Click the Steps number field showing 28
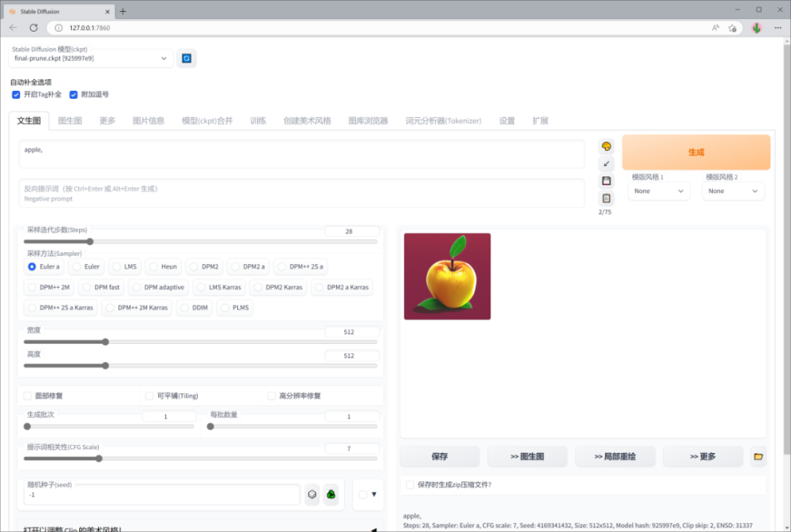 352,232
